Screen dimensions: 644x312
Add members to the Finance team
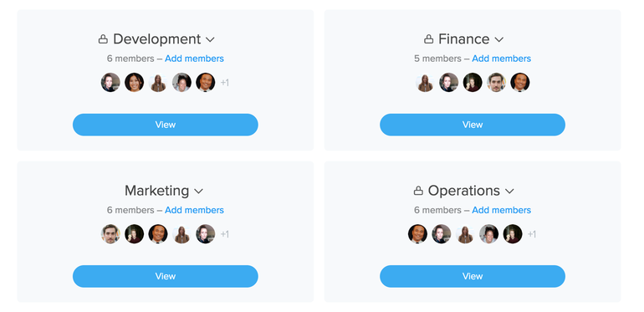[502, 59]
